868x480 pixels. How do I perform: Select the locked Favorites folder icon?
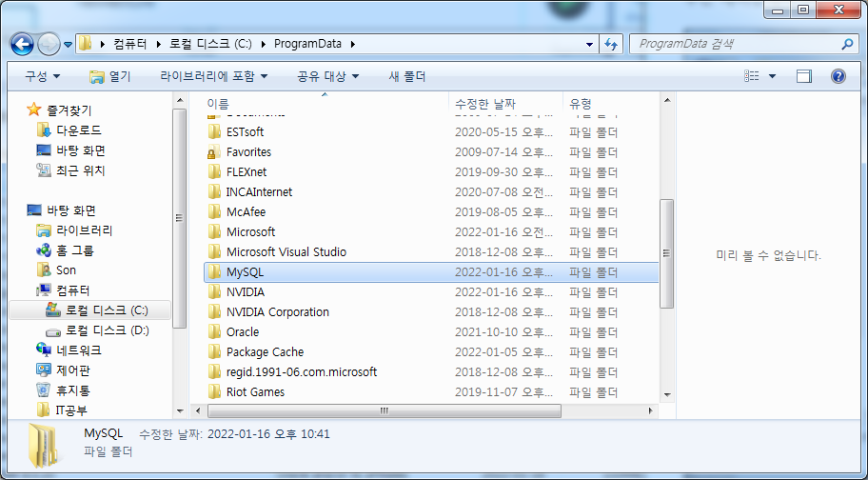214,151
